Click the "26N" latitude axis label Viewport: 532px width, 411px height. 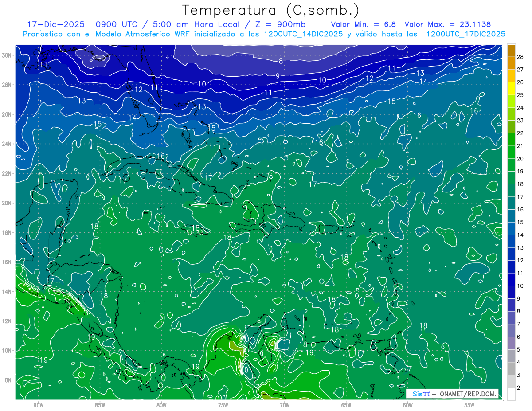[x=7, y=114]
